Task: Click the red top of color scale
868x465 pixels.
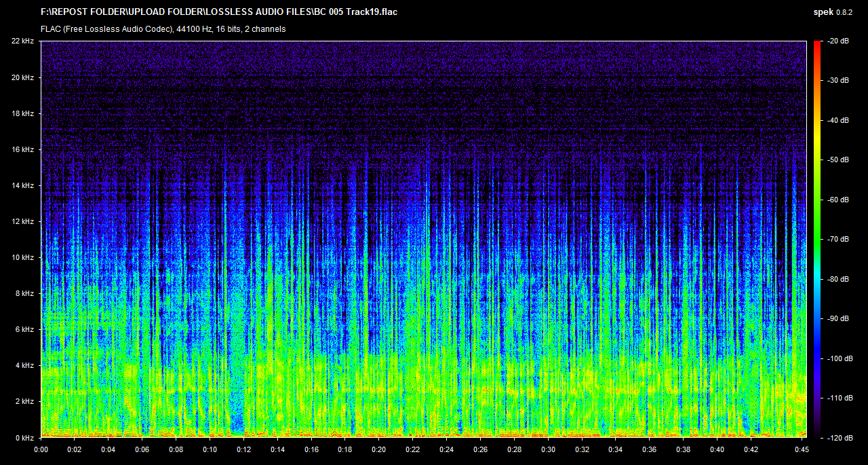Action: (x=817, y=45)
